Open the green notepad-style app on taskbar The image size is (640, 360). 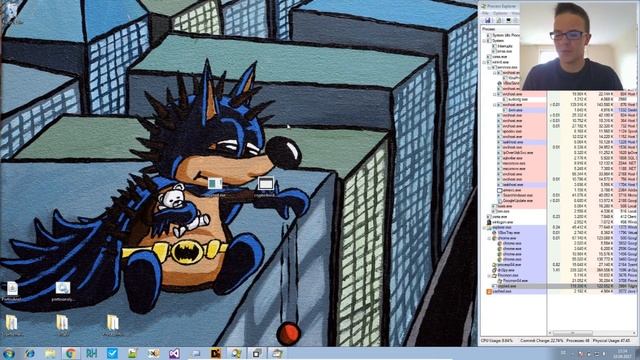[x=133, y=353]
